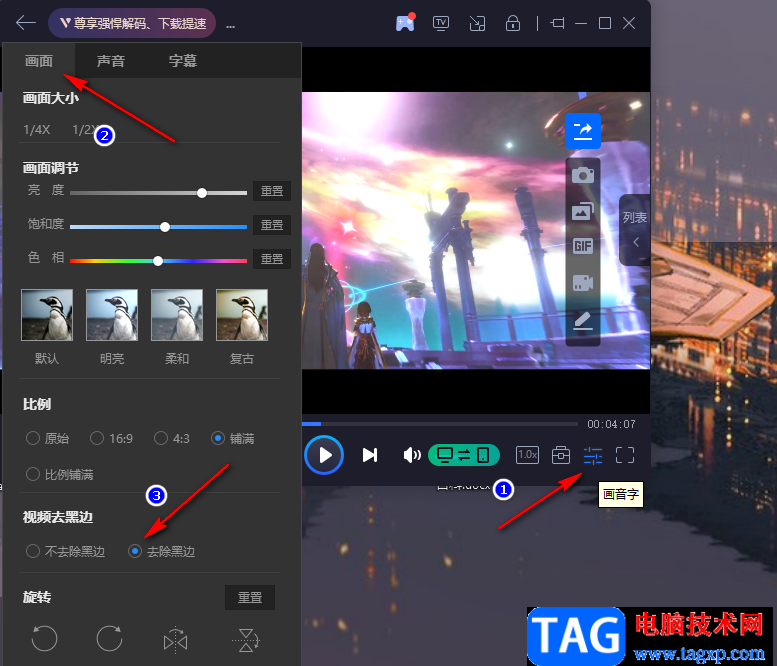This screenshot has height=666, width=777.
Task: Adjust the 色相 hue slider
Action: pyautogui.click(x=159, y=261)
